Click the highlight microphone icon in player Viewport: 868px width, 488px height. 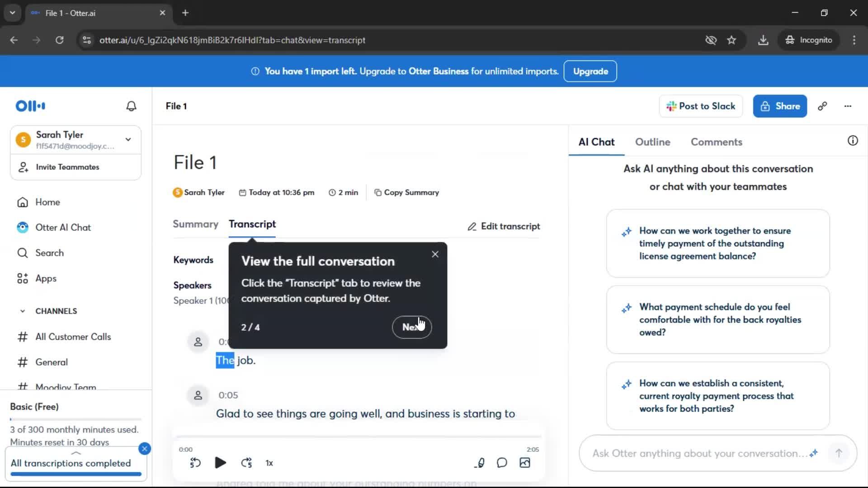coord(480,463)
